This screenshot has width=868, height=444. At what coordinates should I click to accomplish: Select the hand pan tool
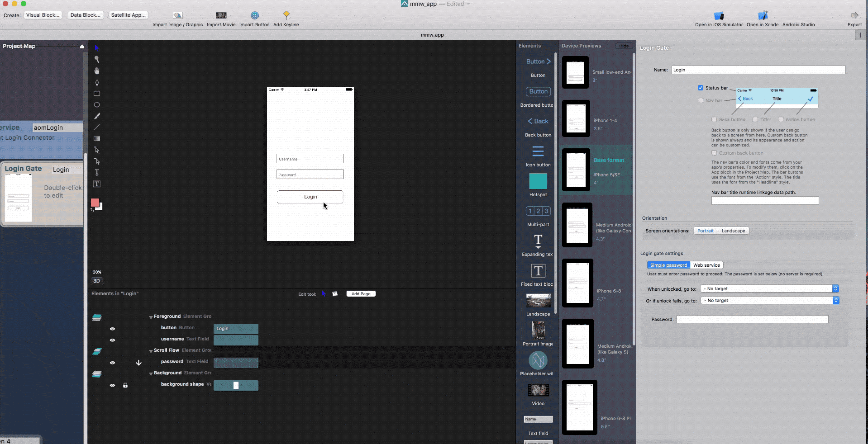[x=97, y=71]
